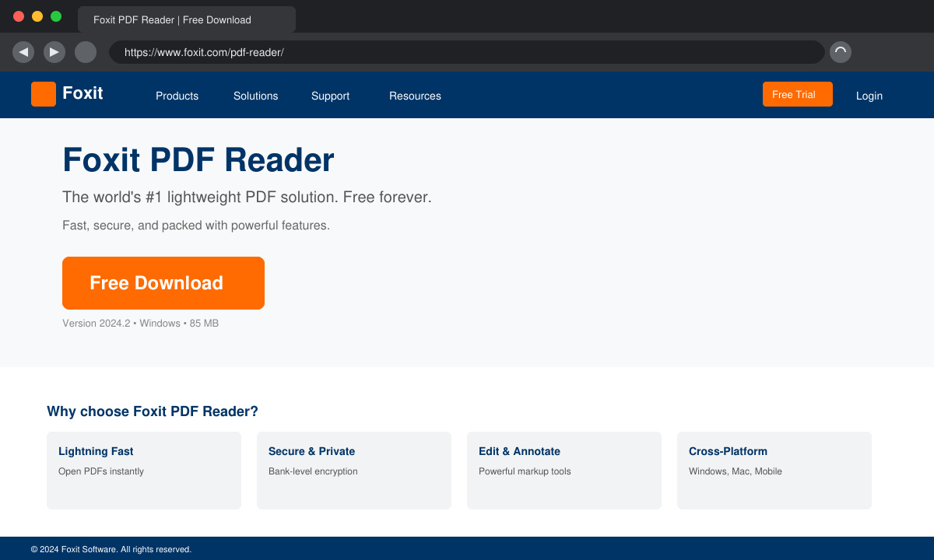Click the Login link

point(869,96)
